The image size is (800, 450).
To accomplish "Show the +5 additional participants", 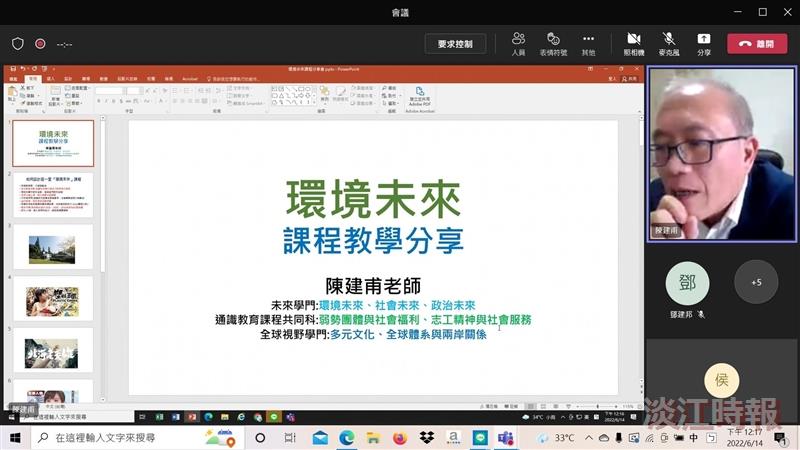I will pyautogui.click(x=756, y=282).
